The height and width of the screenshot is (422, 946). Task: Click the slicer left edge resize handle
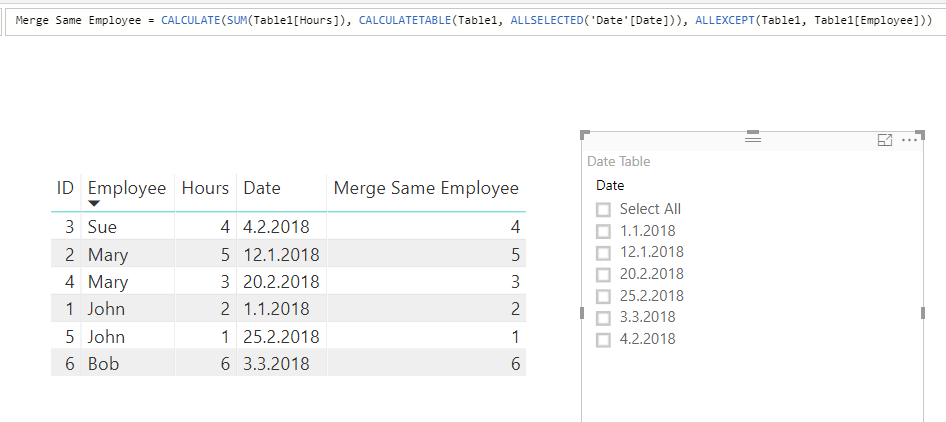tap(582, 313)
